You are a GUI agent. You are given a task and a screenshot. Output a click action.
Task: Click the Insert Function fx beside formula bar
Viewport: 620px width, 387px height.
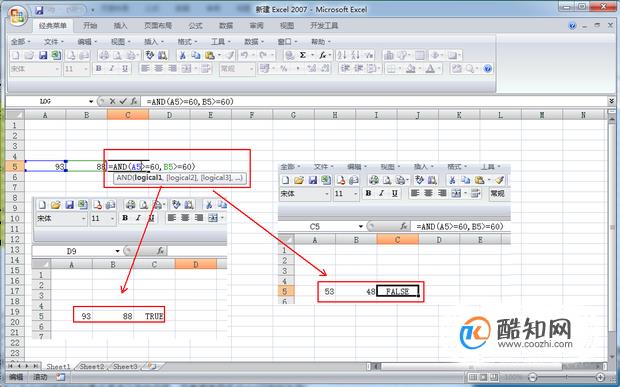pos(134,102)
